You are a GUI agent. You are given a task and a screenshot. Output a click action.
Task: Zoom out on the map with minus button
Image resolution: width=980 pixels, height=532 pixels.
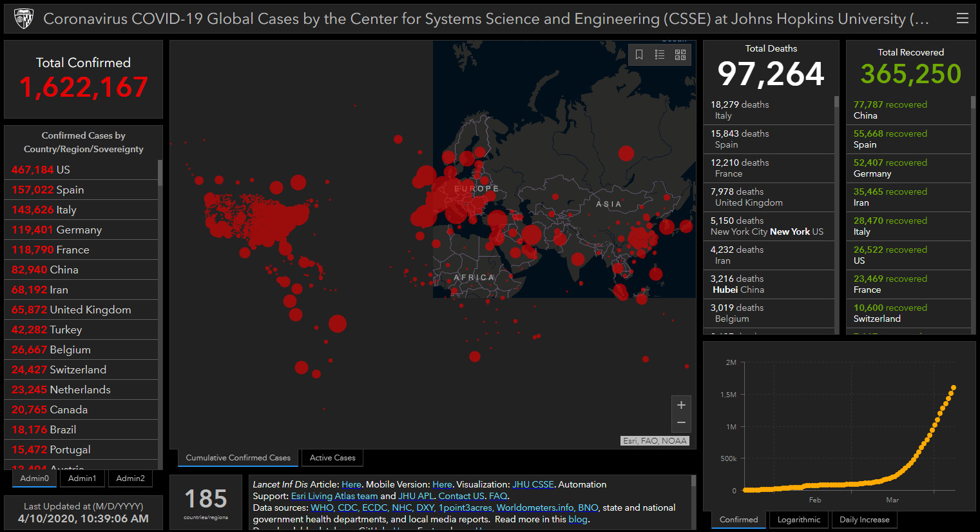point(681,423)
